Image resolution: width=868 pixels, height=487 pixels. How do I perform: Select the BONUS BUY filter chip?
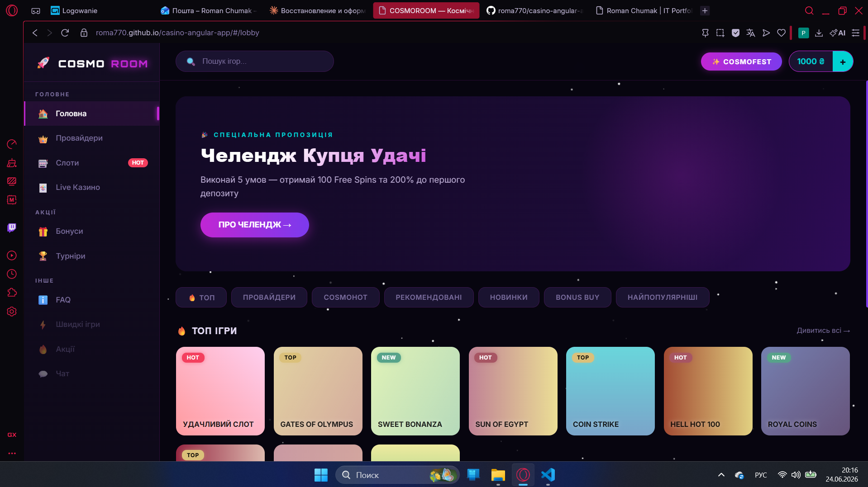pyautogui.click(x=577, y=298)
